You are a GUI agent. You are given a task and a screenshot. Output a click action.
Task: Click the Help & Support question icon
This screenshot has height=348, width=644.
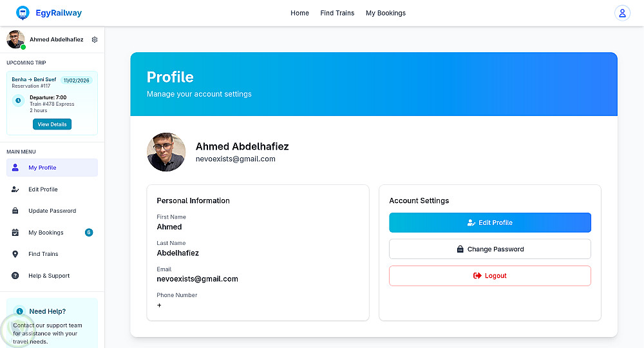pyautogui.click(x=15, y=276)
